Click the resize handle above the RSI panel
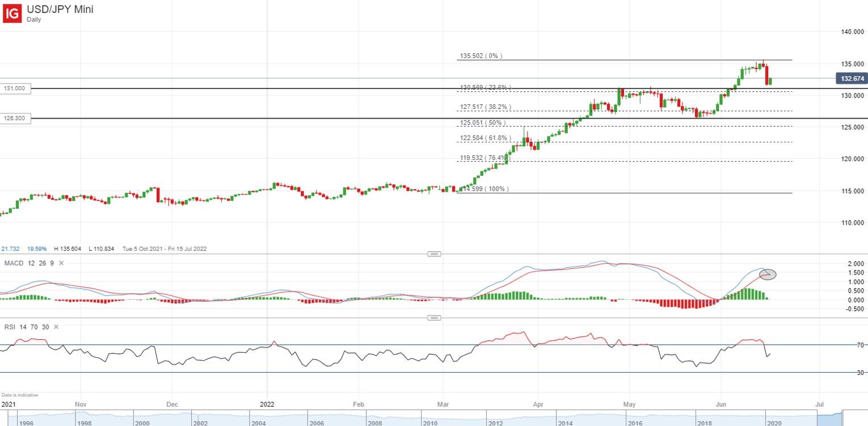The width and height of the screenshot is (868, 426). [434, 318]
